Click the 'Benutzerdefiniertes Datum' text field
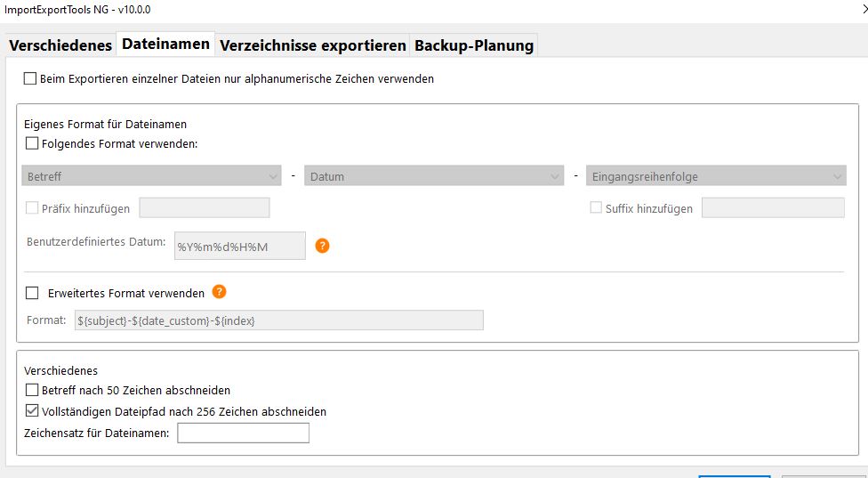868x478 pixels. [239, 246]
